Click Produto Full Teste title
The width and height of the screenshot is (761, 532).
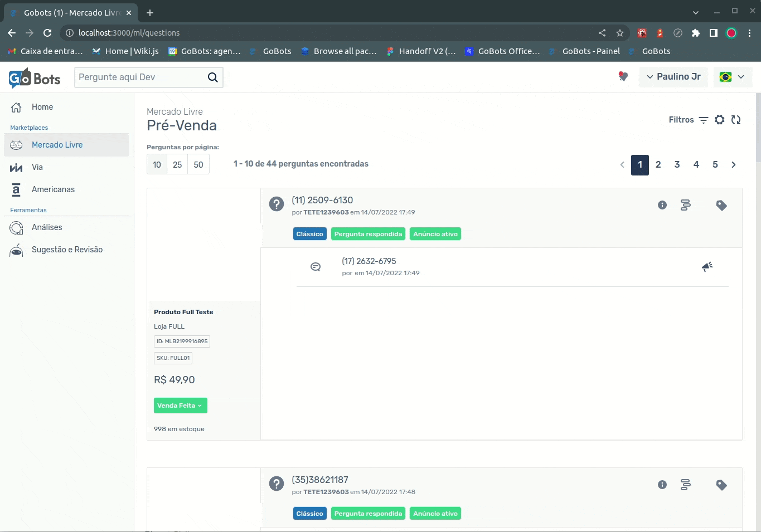(183, 312)
